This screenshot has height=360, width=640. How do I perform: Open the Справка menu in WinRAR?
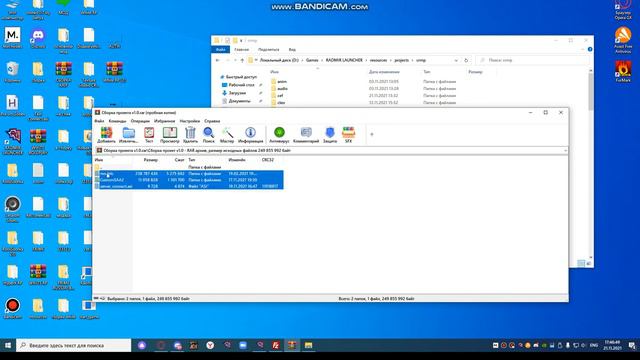click(212, 121)
